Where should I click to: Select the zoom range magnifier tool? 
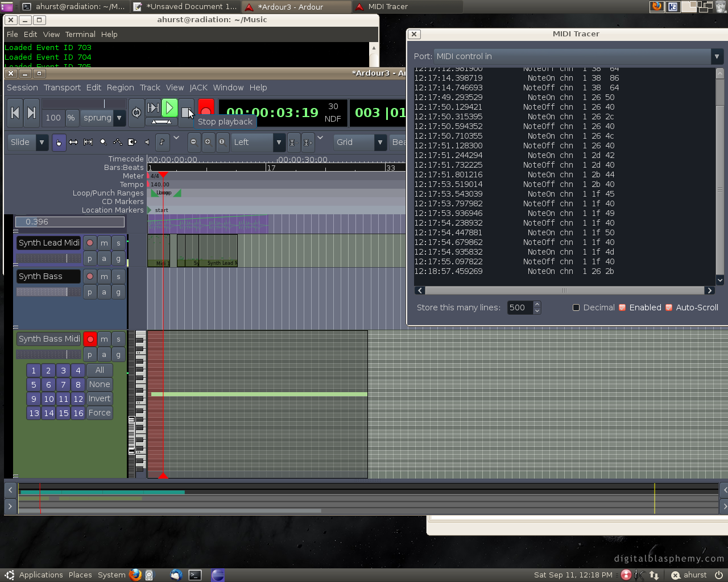[x=103, y=142]
